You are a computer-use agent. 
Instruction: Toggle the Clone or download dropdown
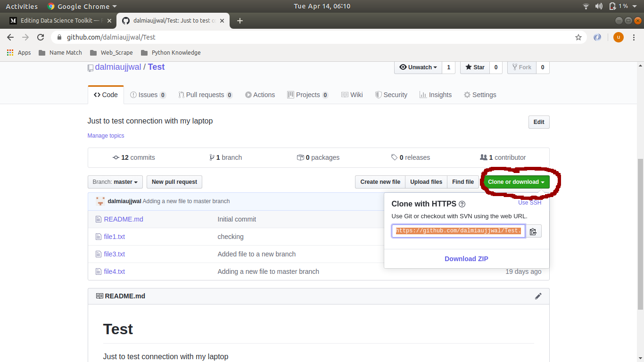point(516,182)
